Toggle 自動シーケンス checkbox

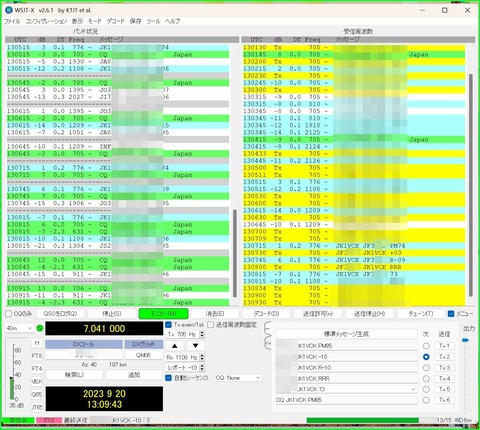pyautogui.click(x=169, y=378)
